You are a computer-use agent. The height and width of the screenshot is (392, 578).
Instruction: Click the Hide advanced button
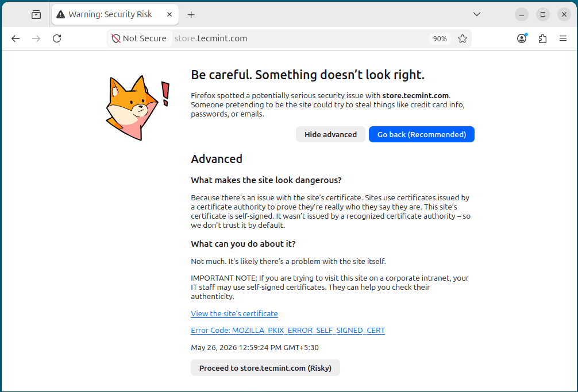(330, 134)
